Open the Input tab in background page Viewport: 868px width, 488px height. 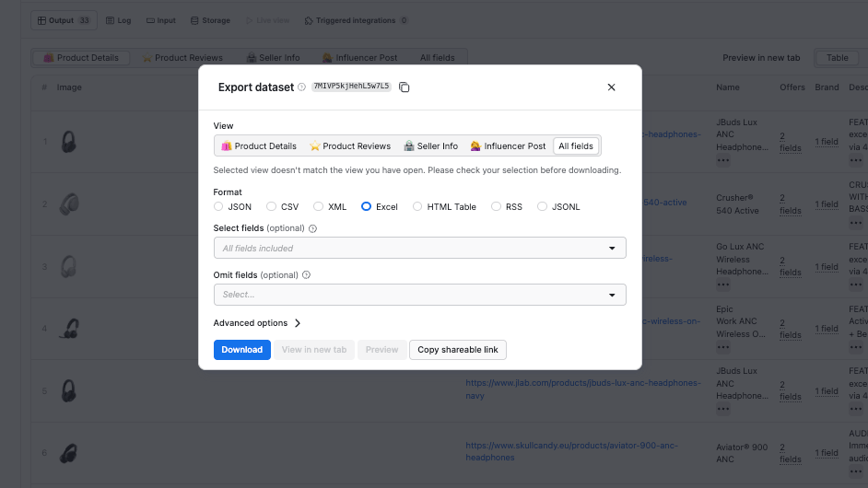(161, 20)
